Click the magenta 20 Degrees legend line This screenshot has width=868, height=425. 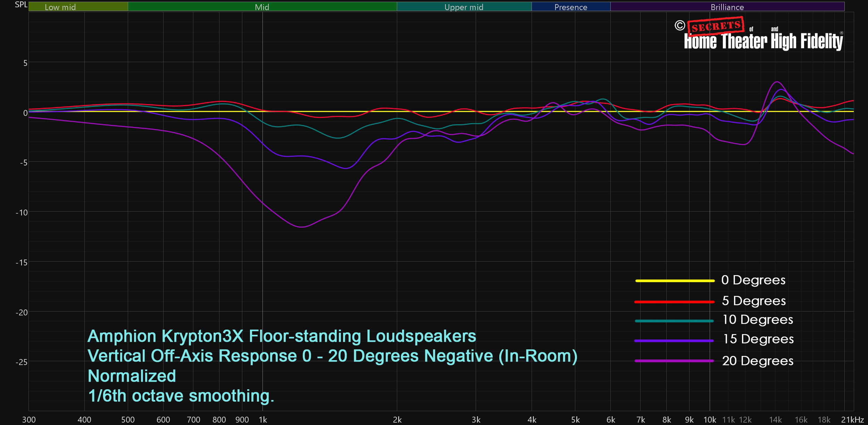point(674,361)
